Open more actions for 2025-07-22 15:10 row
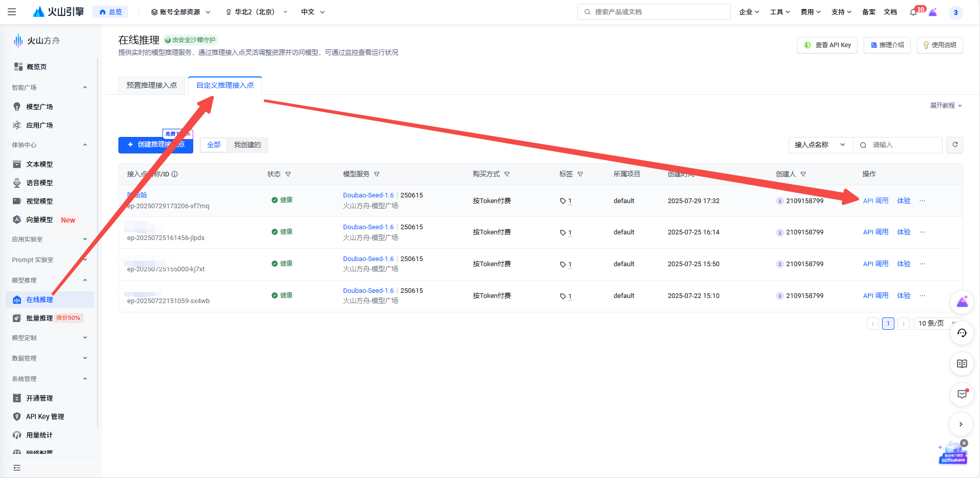 click(x=923, y=296)
